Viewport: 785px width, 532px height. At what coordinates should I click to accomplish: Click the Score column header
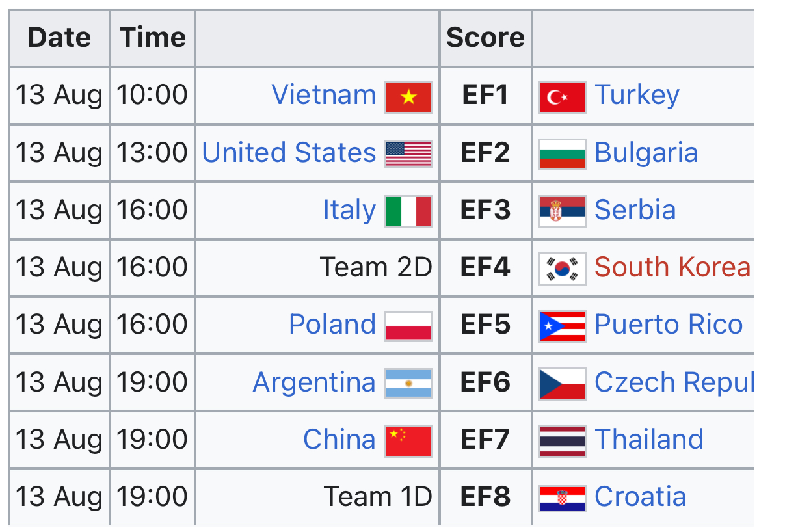coord(485,38)
